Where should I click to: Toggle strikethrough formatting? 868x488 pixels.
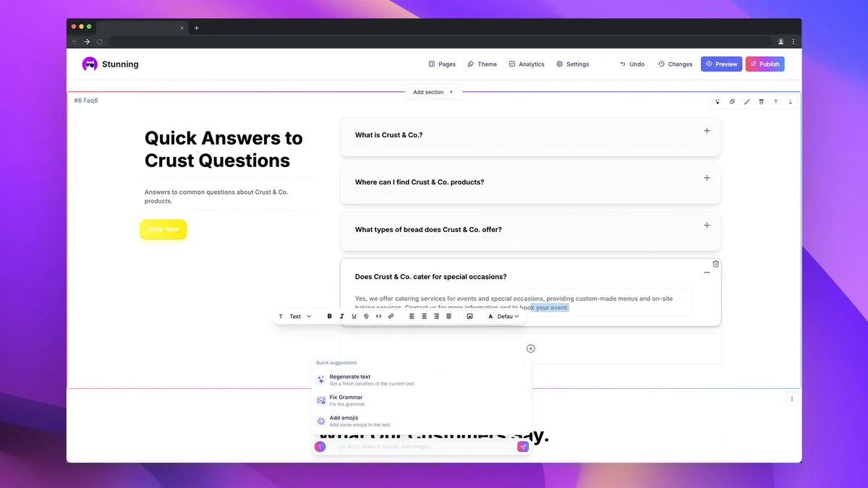(x=366, y=317)
